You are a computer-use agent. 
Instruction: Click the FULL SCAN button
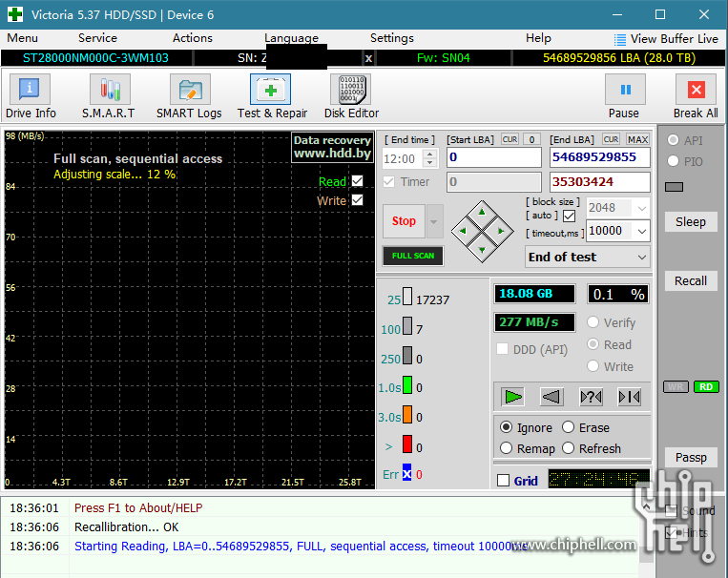click(413, 256)
